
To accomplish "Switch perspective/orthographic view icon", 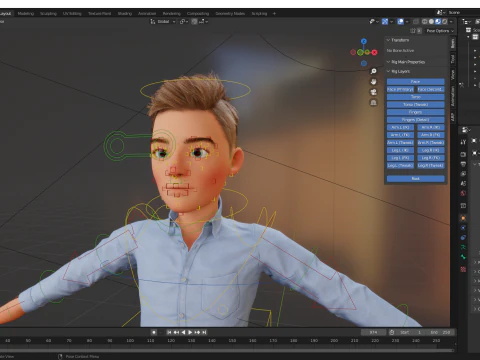I will pos(374,103).
